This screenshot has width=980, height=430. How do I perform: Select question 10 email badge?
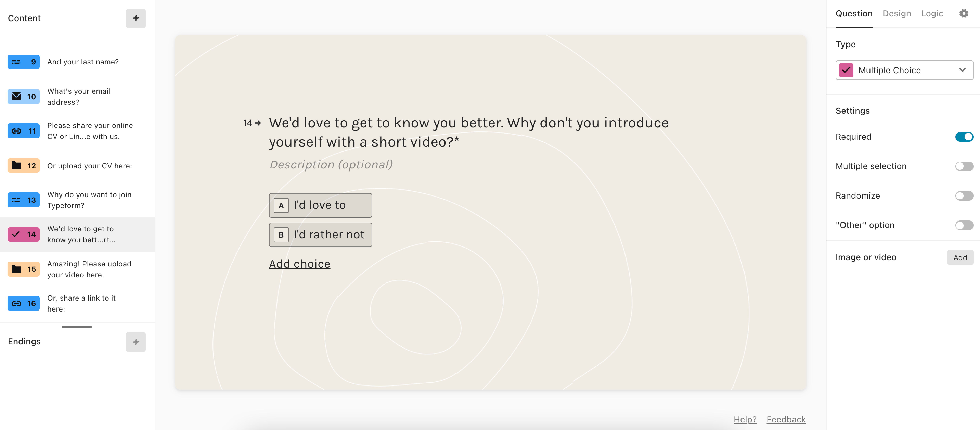pyautogui.click(x=24, y=97)
